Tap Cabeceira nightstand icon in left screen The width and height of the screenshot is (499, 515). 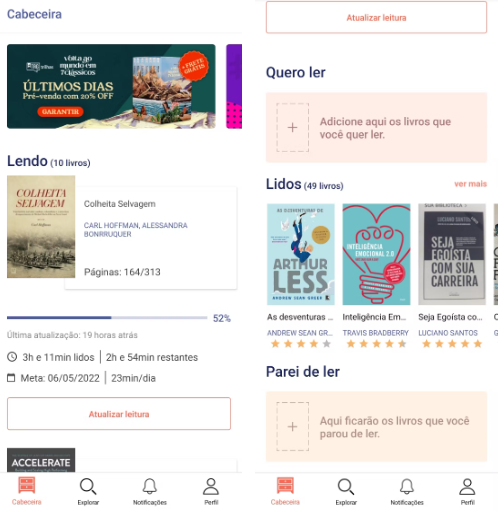(x=27, y=485)
